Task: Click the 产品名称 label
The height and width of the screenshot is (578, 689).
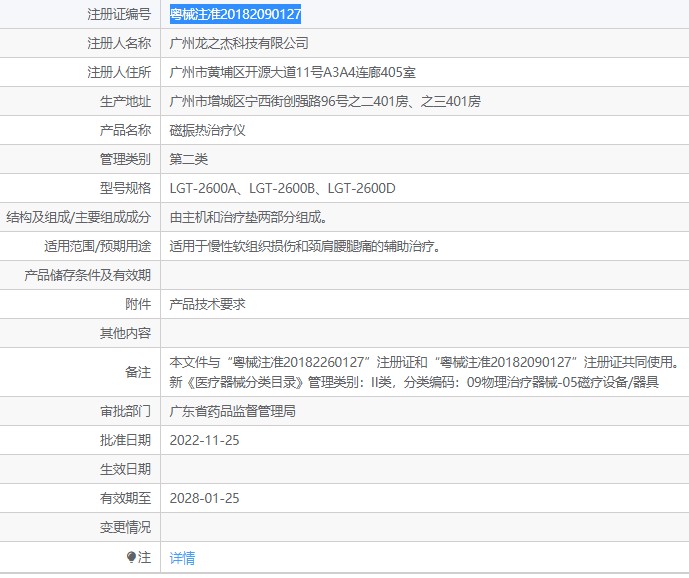Action: (125, 130)
